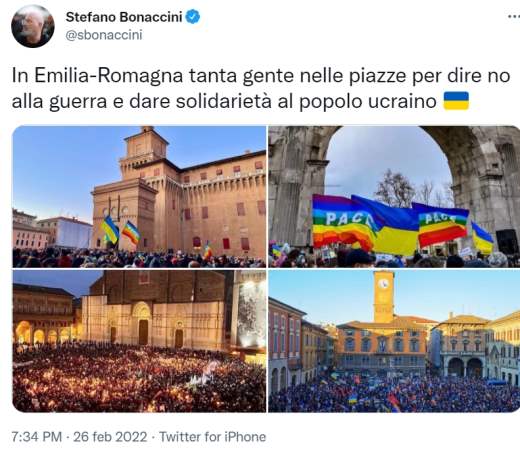Click the 26 feb 2022 date
Screen dimensions: 520x454
click(110, 437)
